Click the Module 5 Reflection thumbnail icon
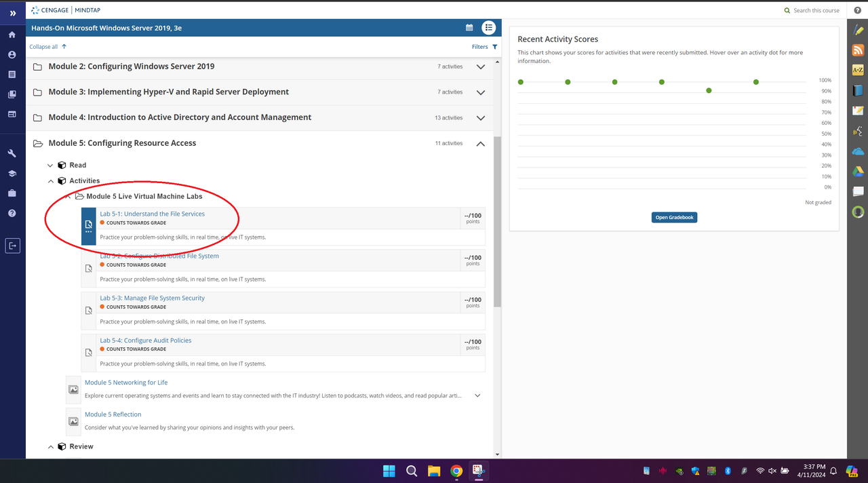Screen dimensions: 868x483 tap(73, 421)
